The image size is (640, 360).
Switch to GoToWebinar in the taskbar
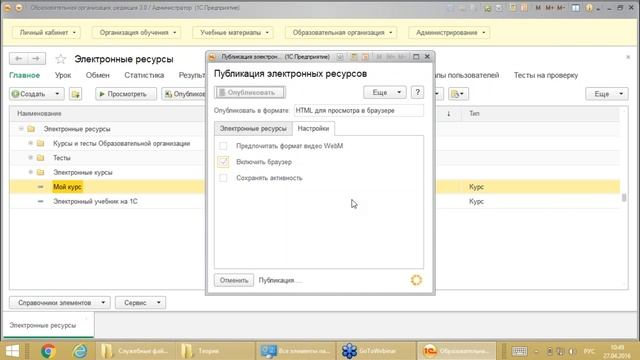coord(375,351)
